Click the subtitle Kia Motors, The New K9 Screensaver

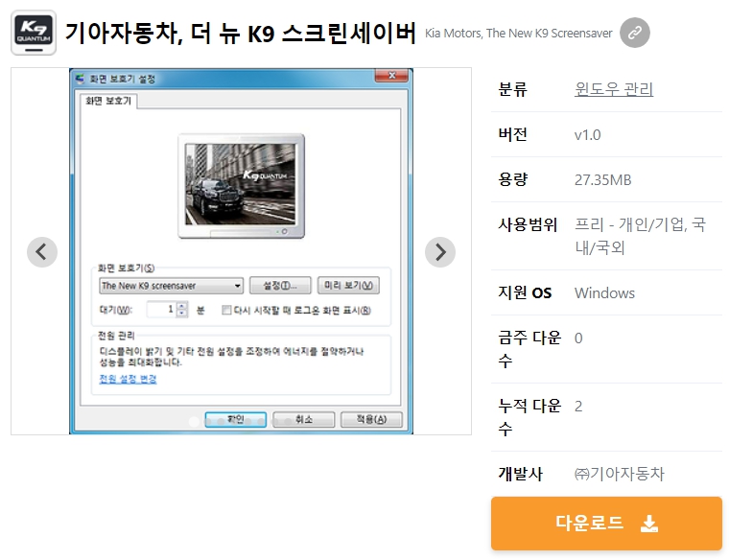(x=518, y=34)
